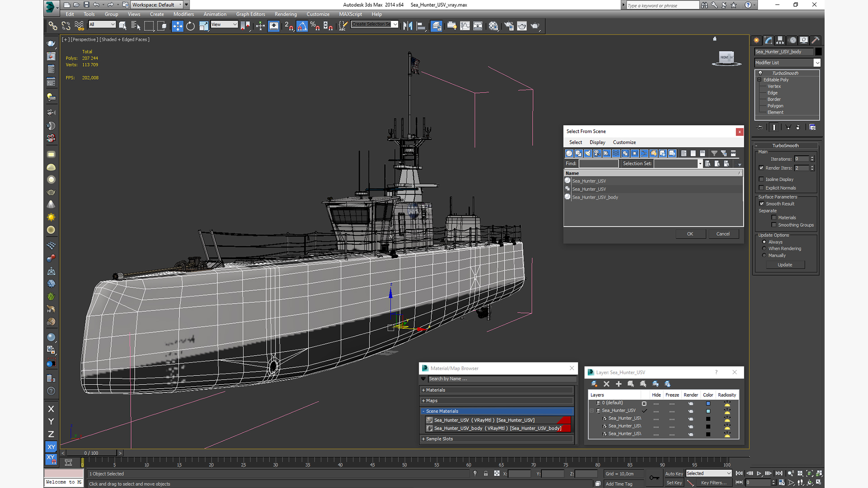Activate the Select and Uniform Scale tool

click(x=204, y=26)
